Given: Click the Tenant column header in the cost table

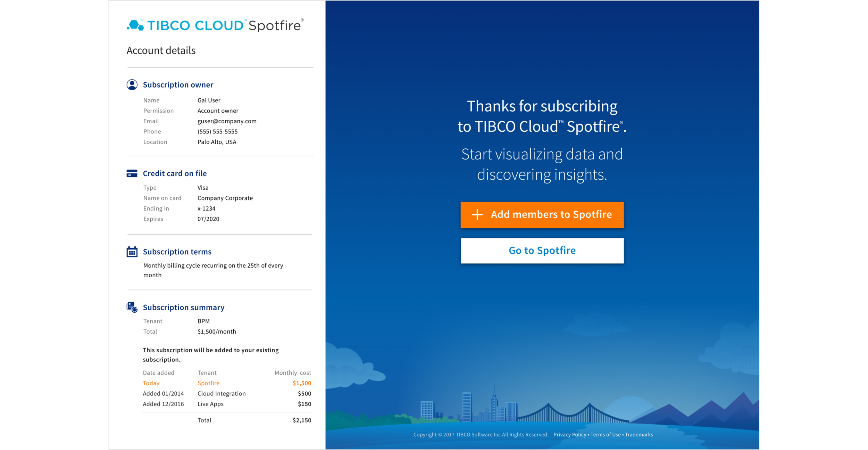Looking at the screenshot, I should point(207,373).
